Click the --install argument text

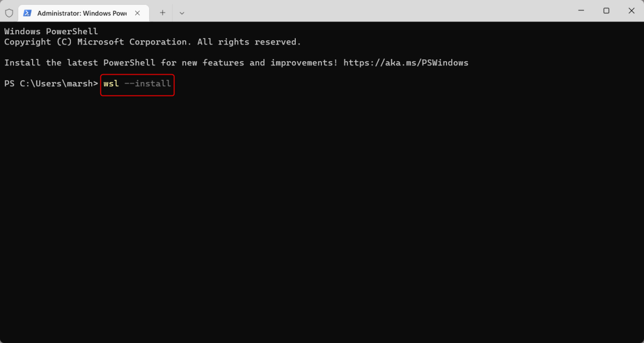(x=149, y=84)
